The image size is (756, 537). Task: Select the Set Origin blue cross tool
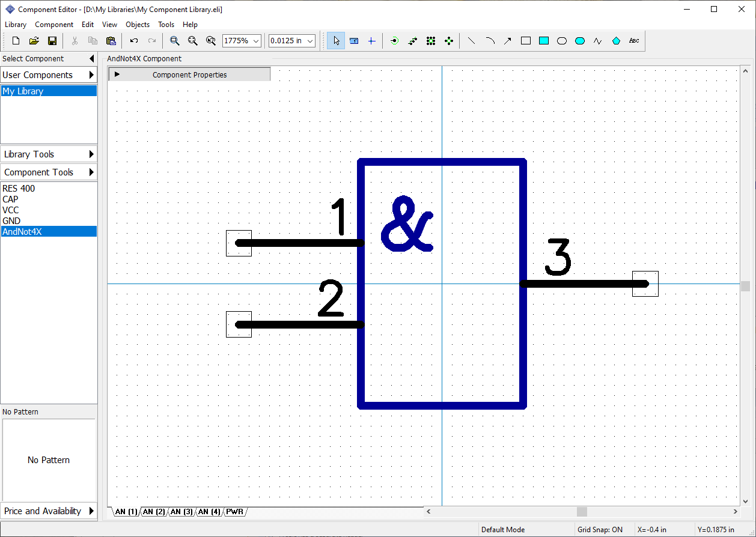[x=371, y=41]
